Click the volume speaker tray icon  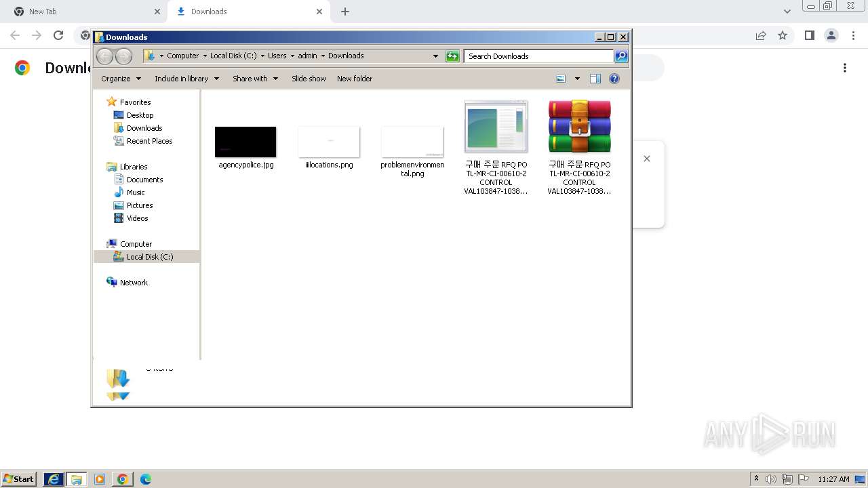pyautogui.click(x=771, y=479)
